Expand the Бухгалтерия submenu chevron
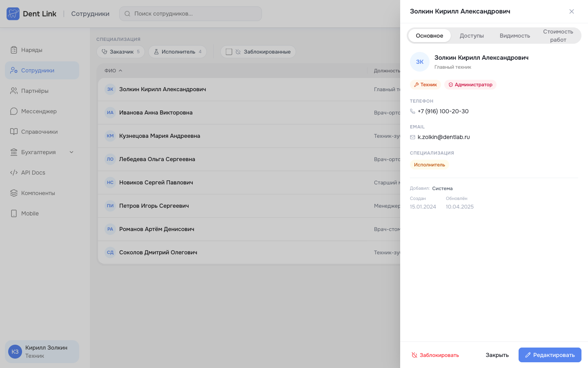 coord(71,152)
